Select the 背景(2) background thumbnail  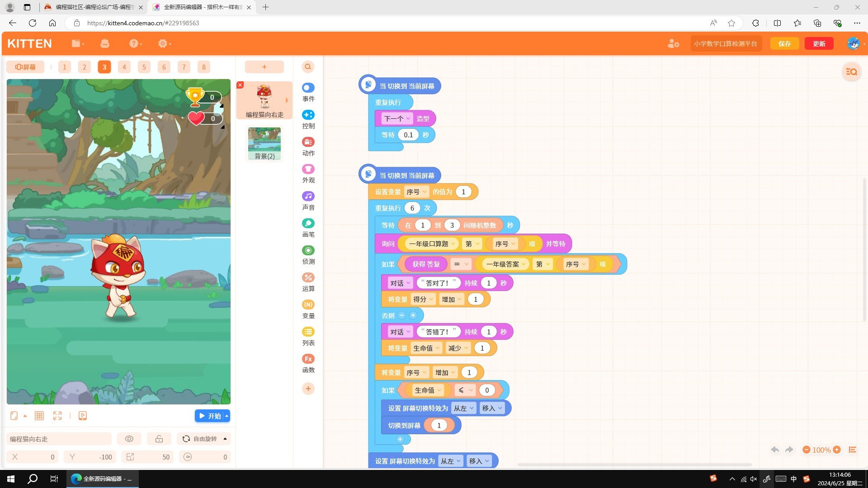tap(264, 144)
